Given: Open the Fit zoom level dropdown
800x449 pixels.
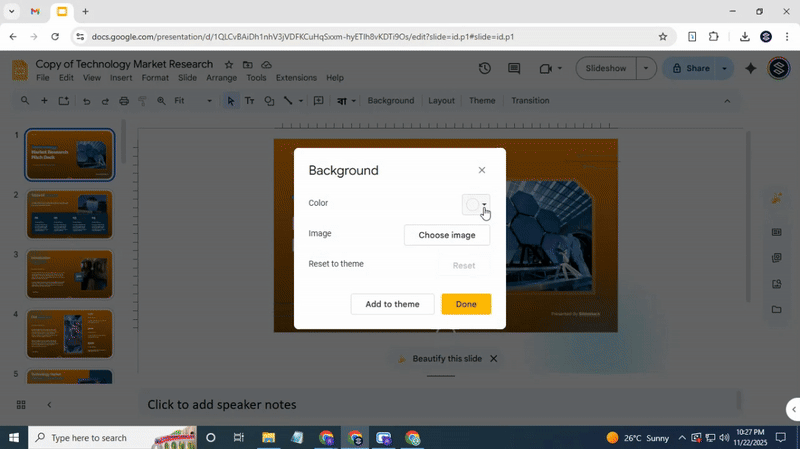Looking at the screenshot, I should (x=193, y=101).
